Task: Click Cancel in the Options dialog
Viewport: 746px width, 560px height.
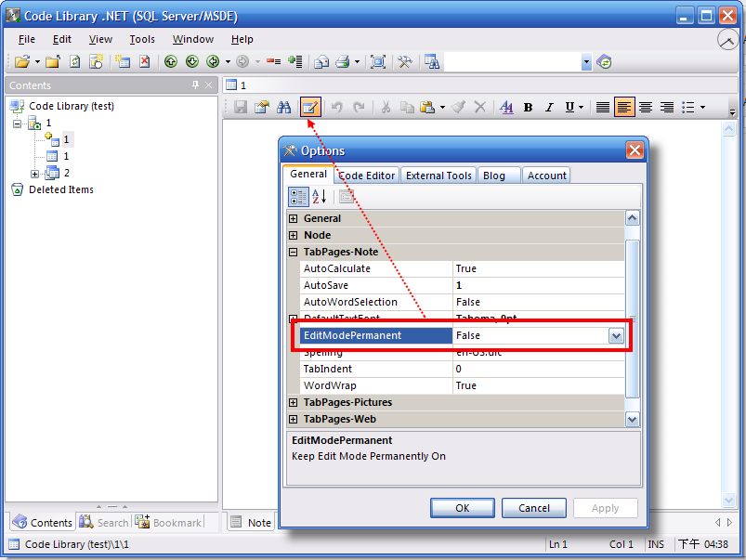Action: [x=534, y=508]
